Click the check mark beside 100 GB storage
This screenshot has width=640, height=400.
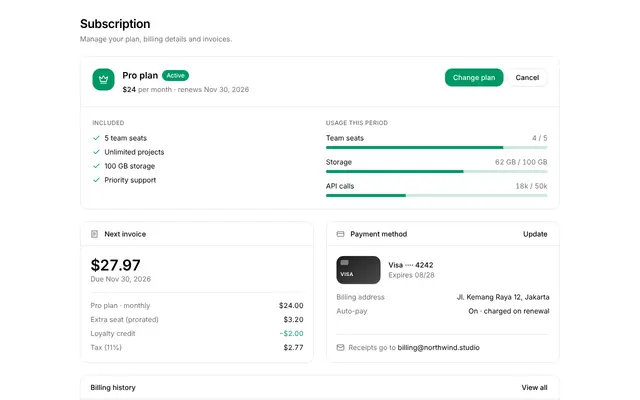coord(96,166)
